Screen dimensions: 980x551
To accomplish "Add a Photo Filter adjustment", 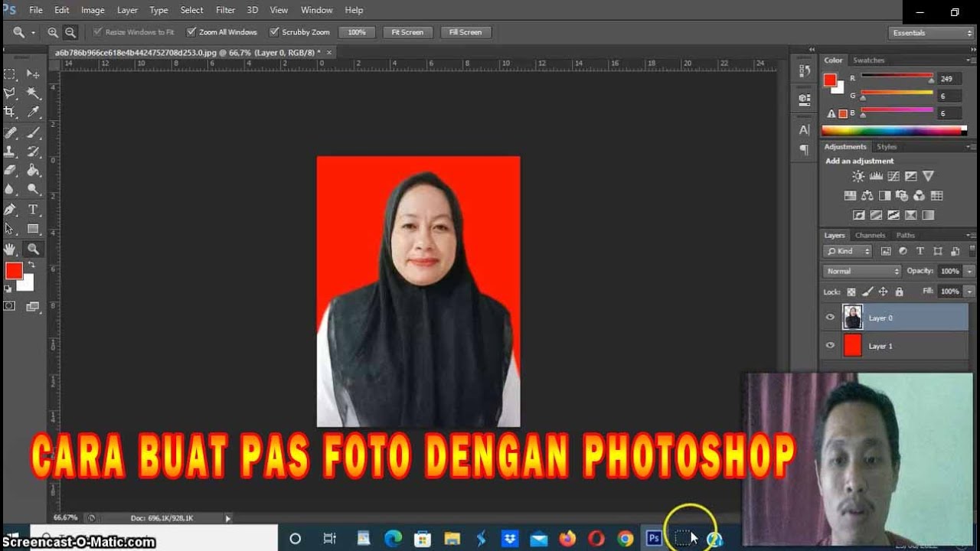I will coord(902,196).
